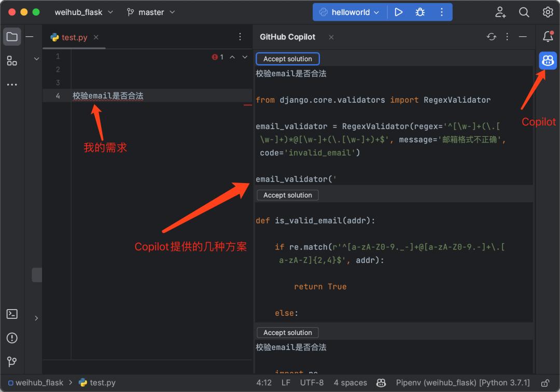560x392 pixels.
Task: Click the Code With Me user icon
Action: pyautogui.click(x=500, y=11)
